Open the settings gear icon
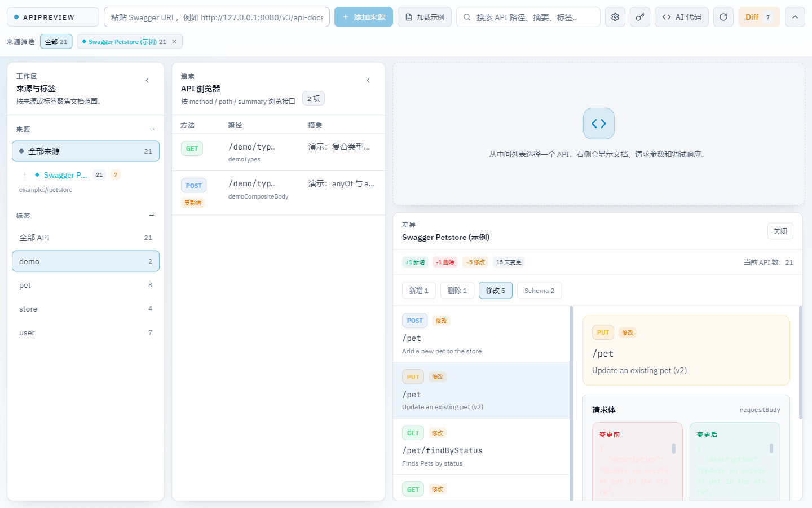The image size is (812, 508). 615,17
